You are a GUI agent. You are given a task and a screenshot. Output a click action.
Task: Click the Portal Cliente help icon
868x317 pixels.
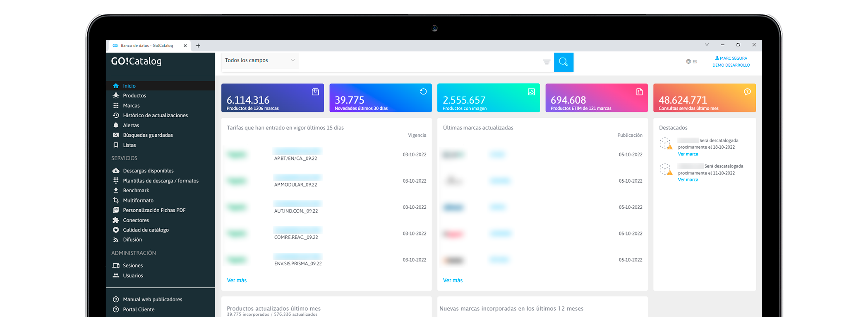click(x=116, y=310)
